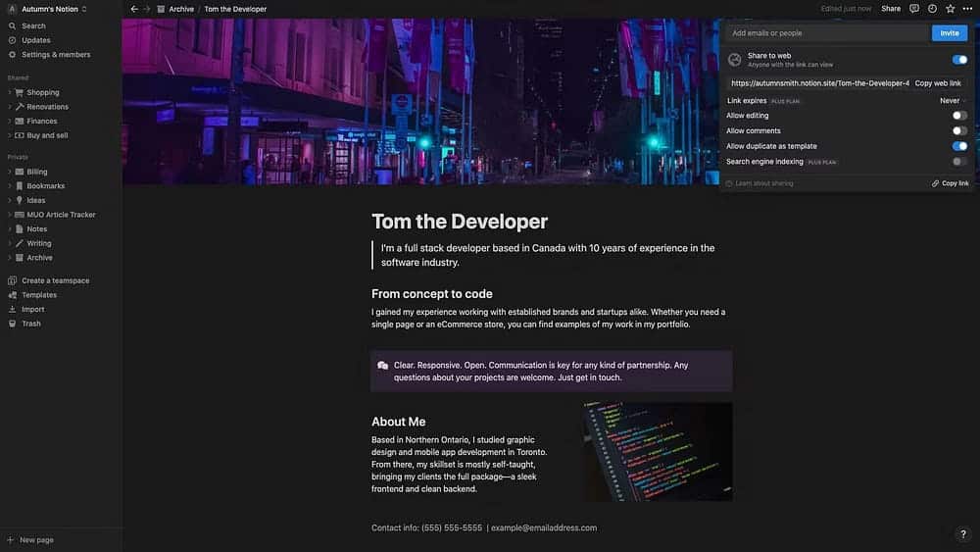Turn off Allow duplicate as template
This screenshot has height=552, width=980.
(x=959, y=146)
